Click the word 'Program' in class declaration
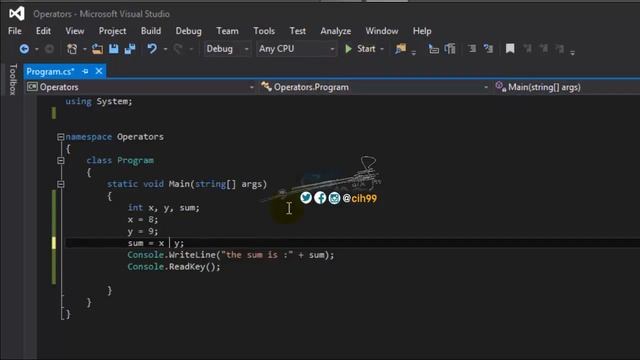Image resolution: width=640 pixels, height=360 pixels. click(x=136, y=160)
